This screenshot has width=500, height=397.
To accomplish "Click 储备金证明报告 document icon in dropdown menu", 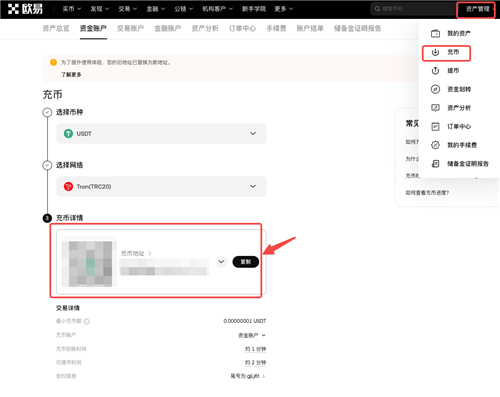I will pyautogui.click(x=435, y=164).
